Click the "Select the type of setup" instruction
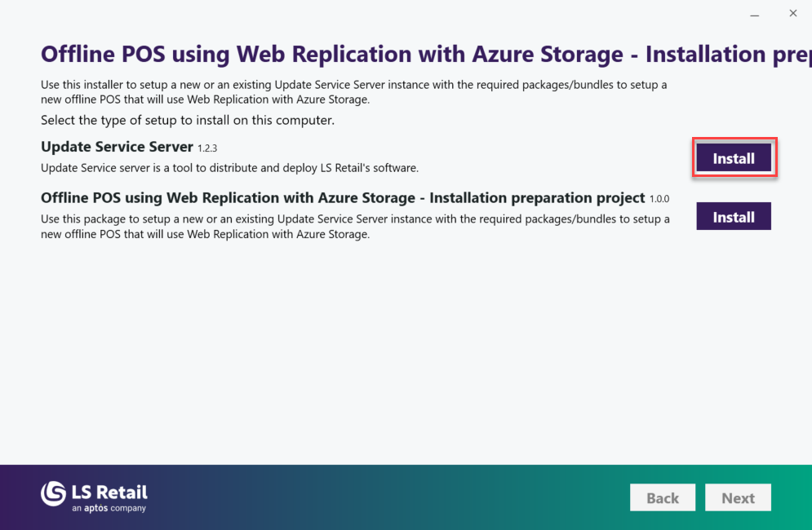The height and width of the screenshot is (530, 812). 188,121
